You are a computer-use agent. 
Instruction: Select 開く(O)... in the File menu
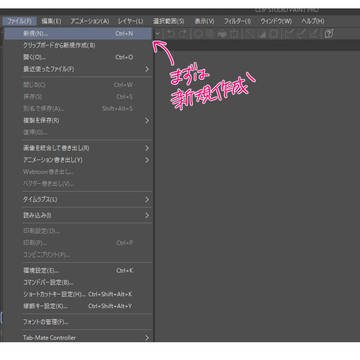(78, 57)
